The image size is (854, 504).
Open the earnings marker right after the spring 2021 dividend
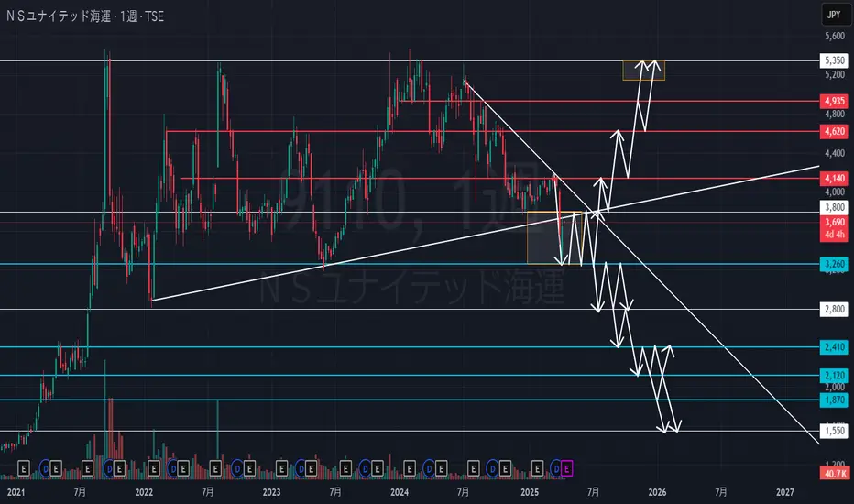(x=56, y=468)
